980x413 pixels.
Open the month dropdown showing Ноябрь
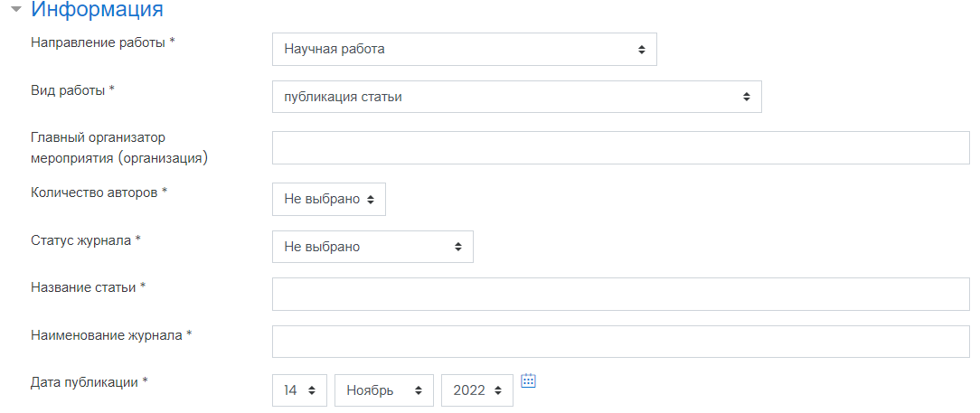click(x=383, y=390)
